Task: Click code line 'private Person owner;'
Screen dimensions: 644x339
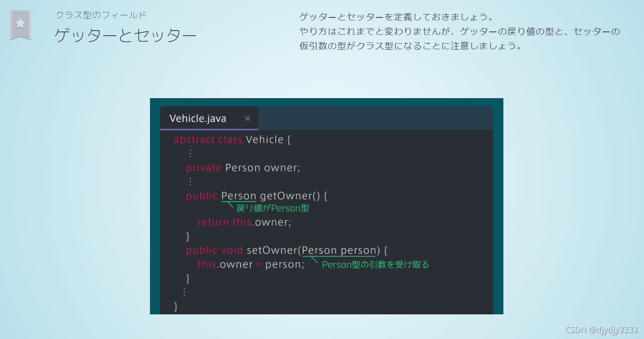Action: tap(243, 168)
